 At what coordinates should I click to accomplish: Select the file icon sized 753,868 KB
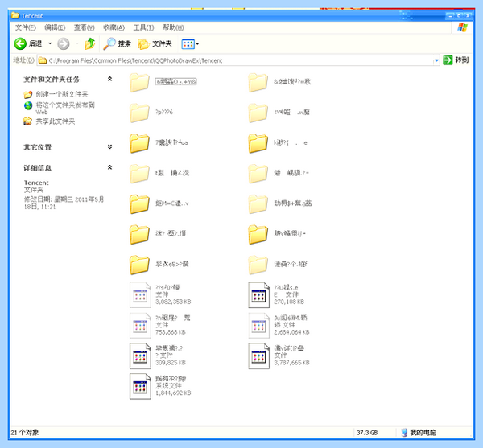140,326
